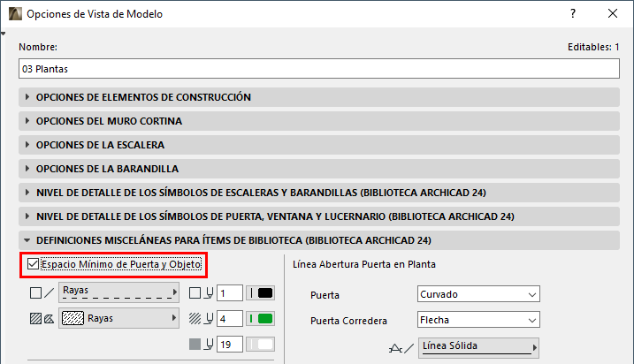
Task: Expand the Símbolos de Escaleras y Barandillas detail panel
Action: click(319, 193)
